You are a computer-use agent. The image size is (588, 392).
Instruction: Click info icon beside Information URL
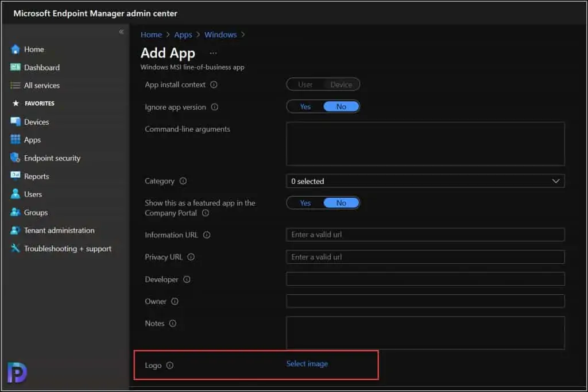pos(207,235)
